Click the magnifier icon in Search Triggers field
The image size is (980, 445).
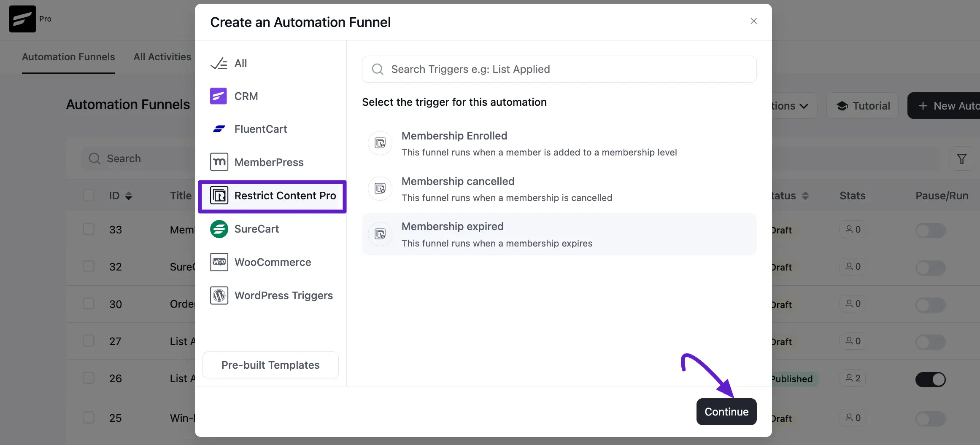click(x=378, y=69)
